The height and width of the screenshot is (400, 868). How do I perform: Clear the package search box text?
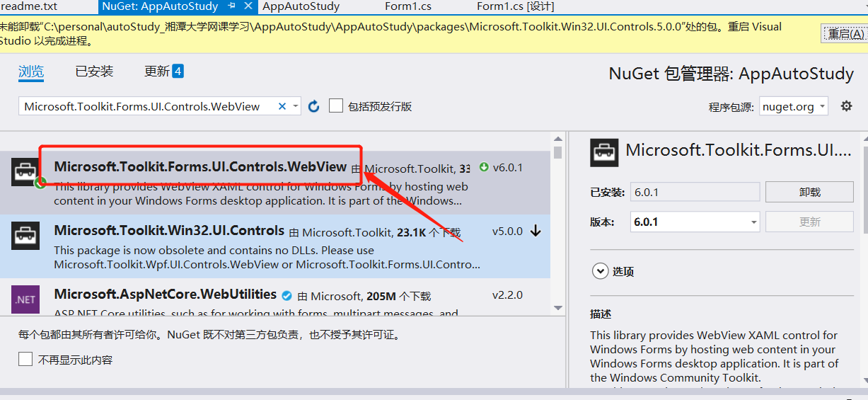point(282,106)
